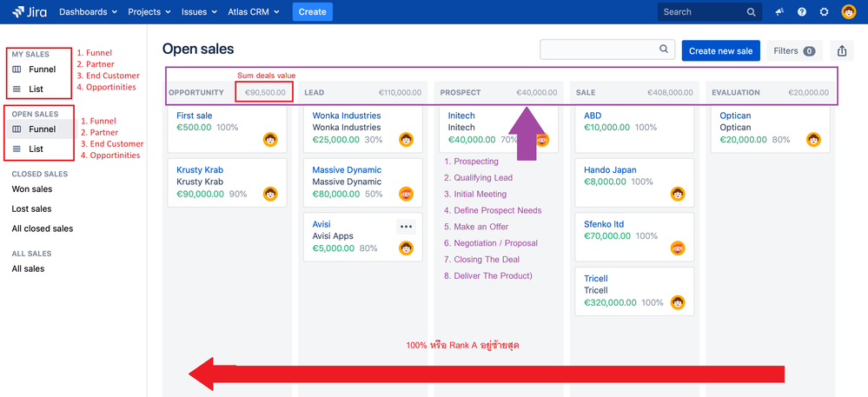Click the top Jira Search field
This screenshot has height=397, width=868.
click(710, 11)
